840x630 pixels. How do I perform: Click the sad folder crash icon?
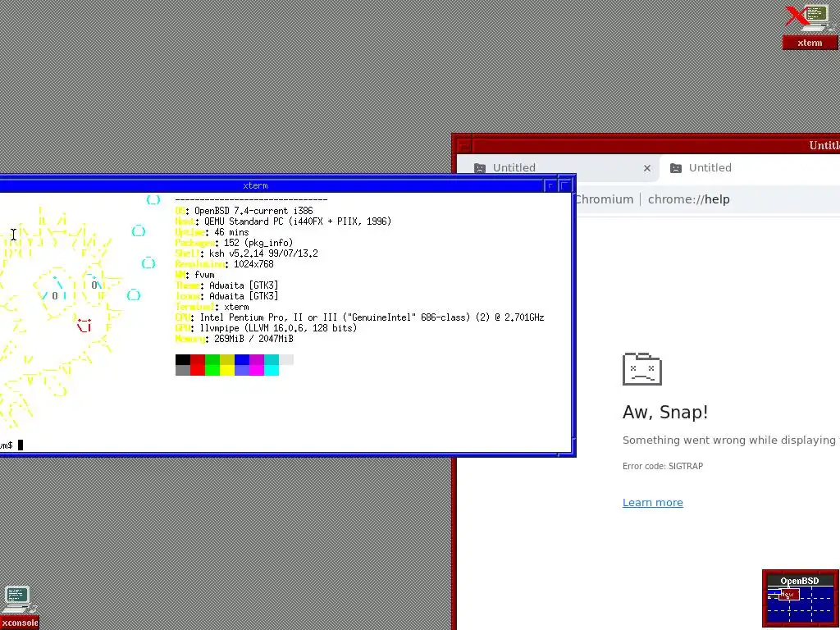[x=641, y=369]
